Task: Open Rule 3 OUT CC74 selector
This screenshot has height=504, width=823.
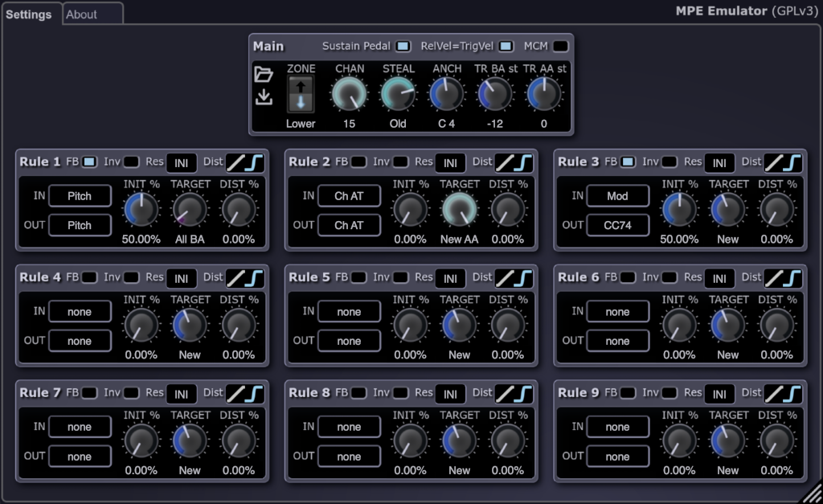Action: click(x=617, y=226)
